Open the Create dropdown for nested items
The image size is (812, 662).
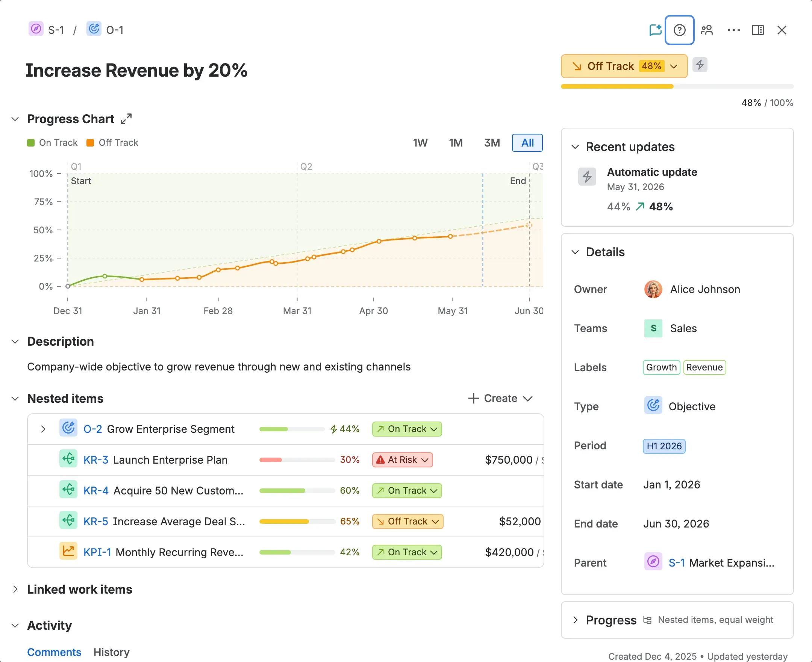point(500,398)
